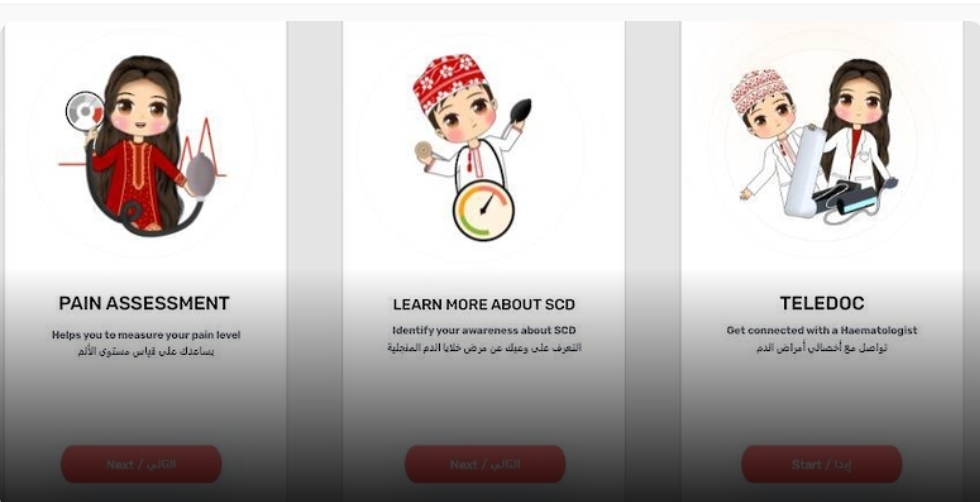Click Next button under Pain Assessment

(x=141, y=464)
